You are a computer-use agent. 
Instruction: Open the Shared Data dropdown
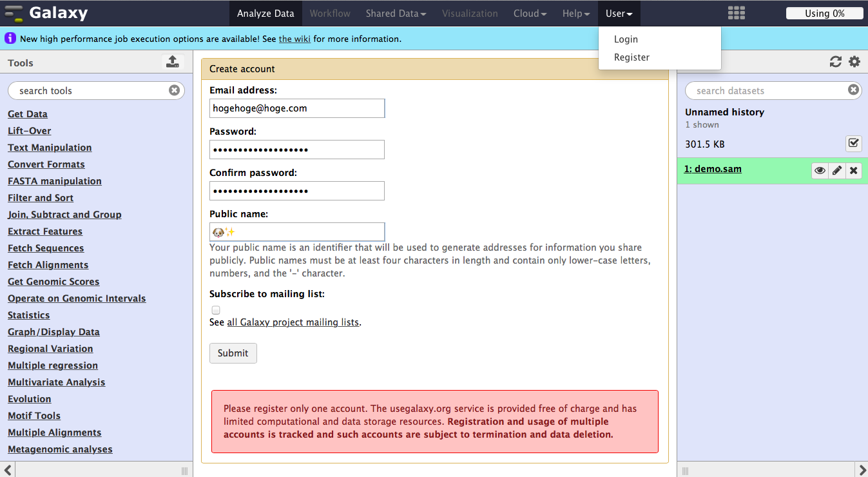click(x=396, y=14)
